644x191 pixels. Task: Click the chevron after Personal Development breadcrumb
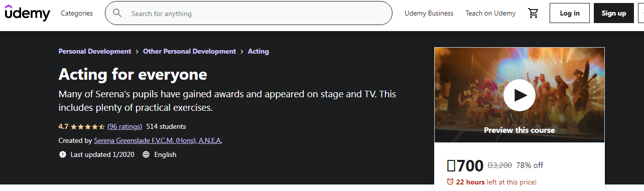point(137,51)
